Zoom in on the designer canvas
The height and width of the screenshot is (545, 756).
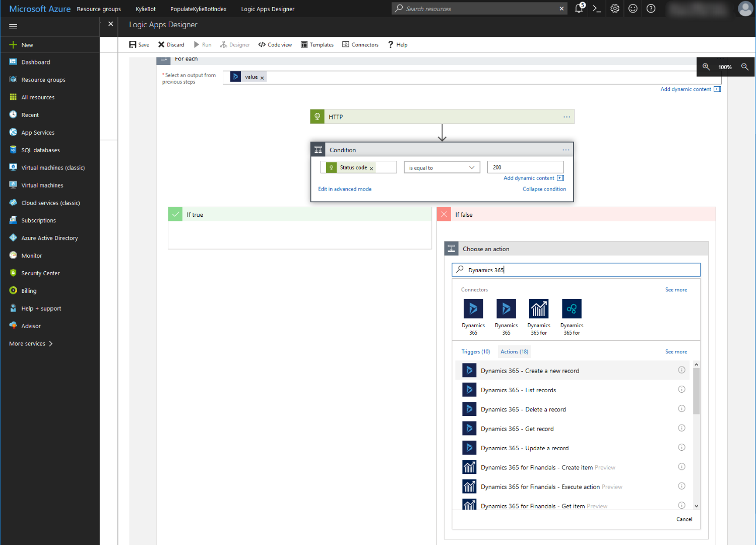coord(706,67)
